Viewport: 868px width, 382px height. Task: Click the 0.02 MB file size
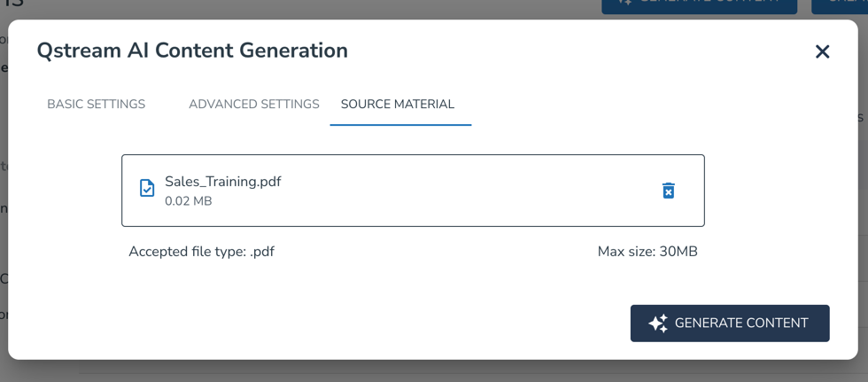click(188, 201)
